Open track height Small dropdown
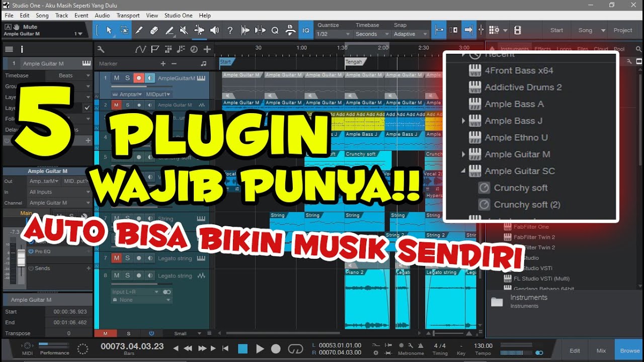The height and width of the screenshot is (362, 644). pos(187,333)
